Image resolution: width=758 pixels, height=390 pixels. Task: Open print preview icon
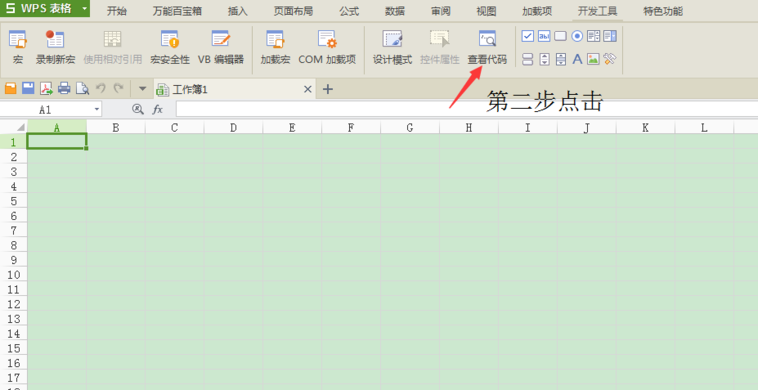pyautogui.click(x=83, y=88)
